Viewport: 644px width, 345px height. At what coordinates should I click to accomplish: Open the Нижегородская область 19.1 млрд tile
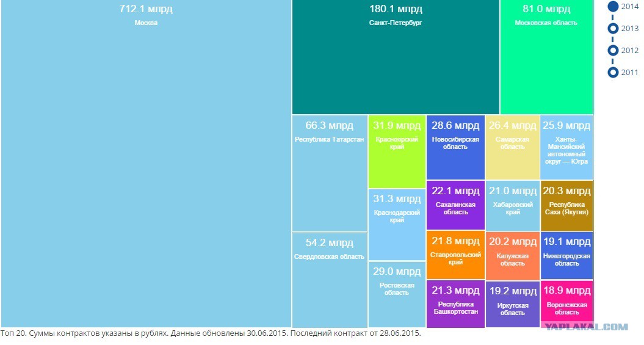(x=567, y=256)
